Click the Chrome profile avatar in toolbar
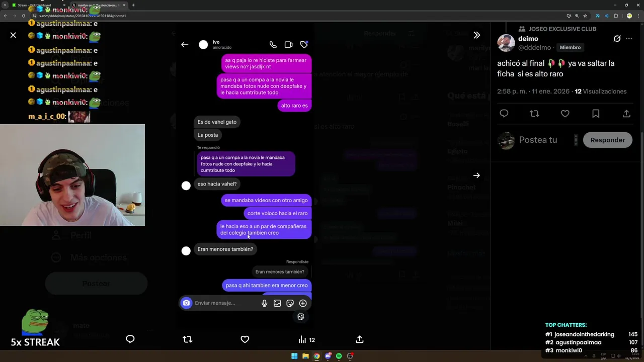 [629, 16]
